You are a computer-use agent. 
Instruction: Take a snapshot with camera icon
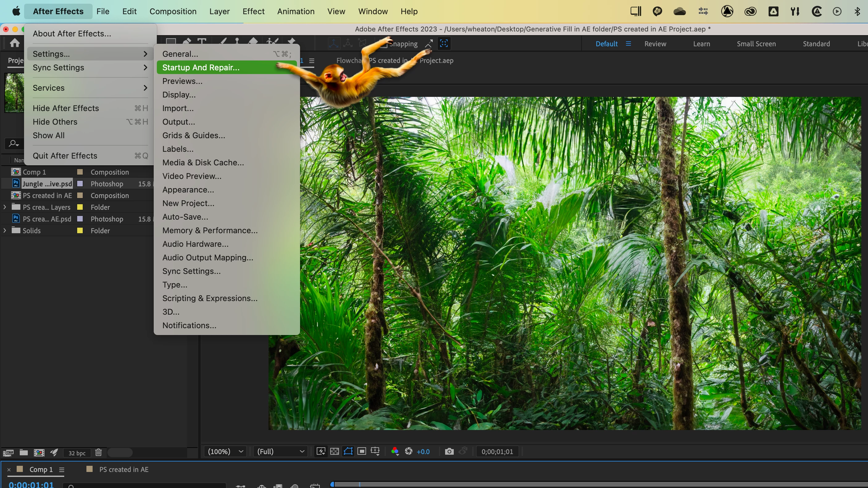449,451
